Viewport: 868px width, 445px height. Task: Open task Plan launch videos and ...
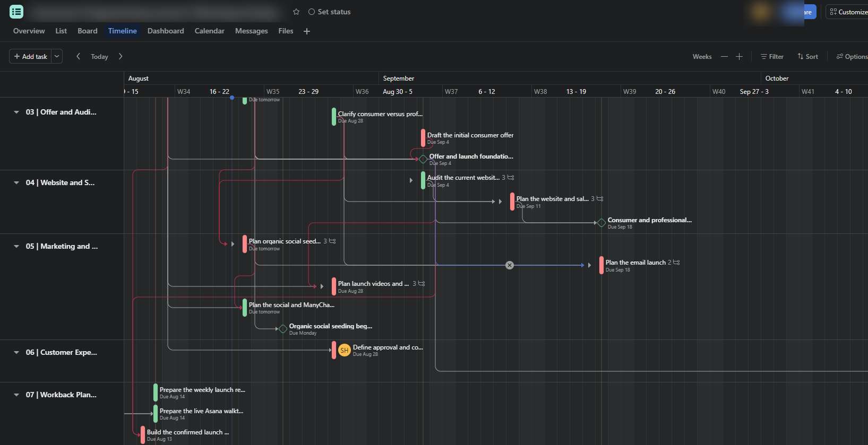374,284
